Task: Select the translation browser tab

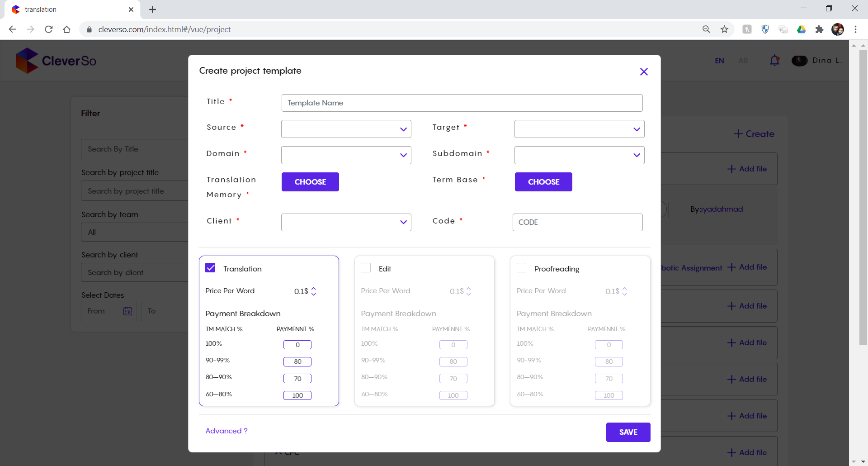Action: pos(72,10)
